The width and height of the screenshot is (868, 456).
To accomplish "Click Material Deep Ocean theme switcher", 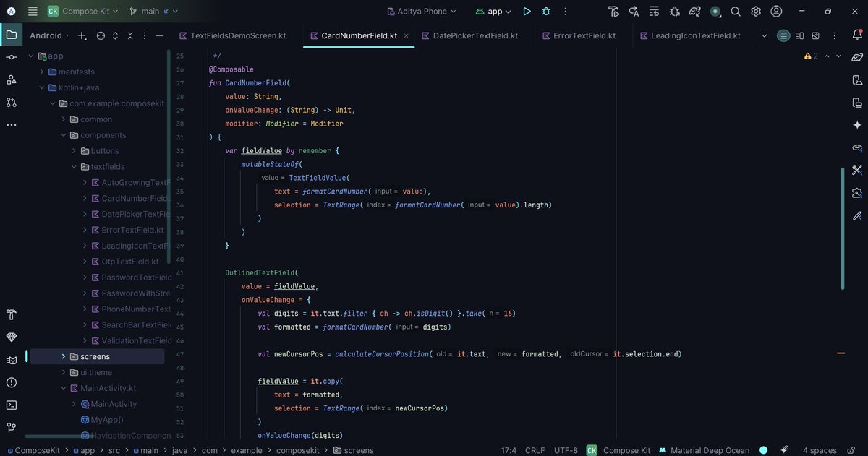I will click(704, 450).
